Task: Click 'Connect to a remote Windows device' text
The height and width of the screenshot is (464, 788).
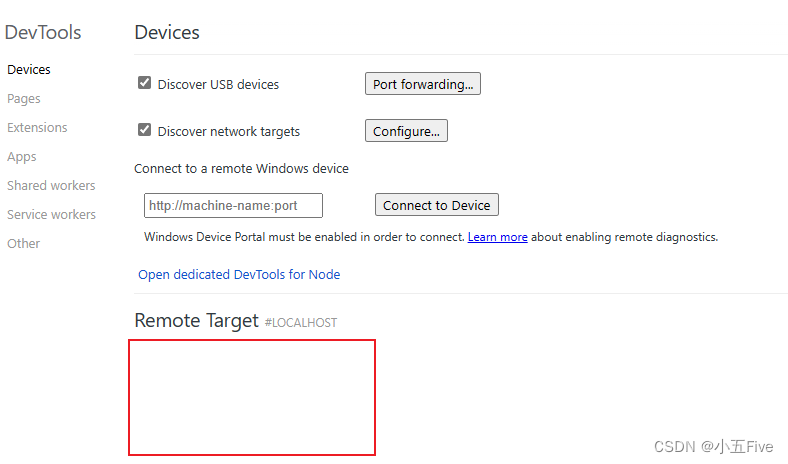Action: click(241, 168)
